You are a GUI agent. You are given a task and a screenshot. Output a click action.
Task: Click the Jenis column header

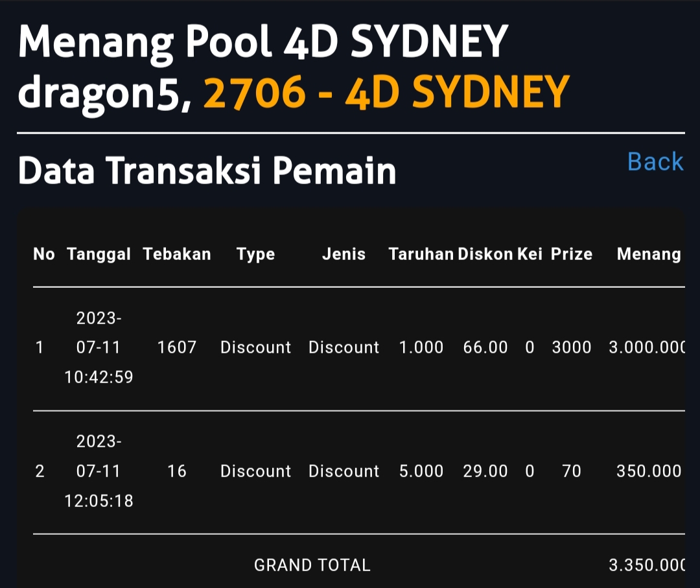pyautogui.click(x=344, y=254)
